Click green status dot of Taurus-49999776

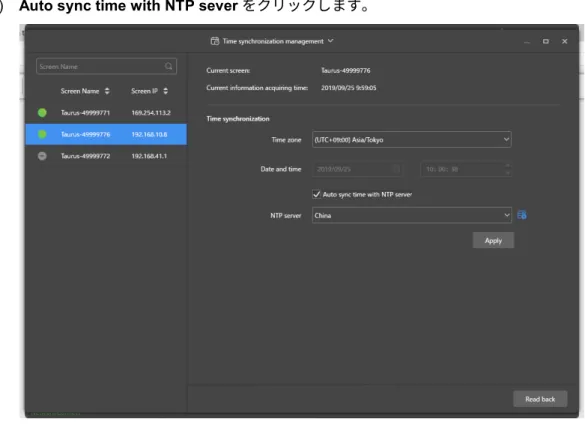[42, 134]
